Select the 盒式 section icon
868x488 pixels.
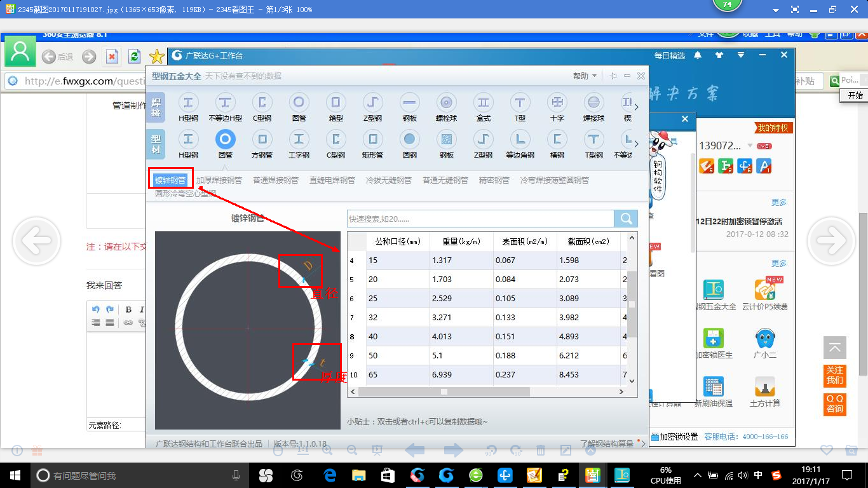[x=483, y=102]
